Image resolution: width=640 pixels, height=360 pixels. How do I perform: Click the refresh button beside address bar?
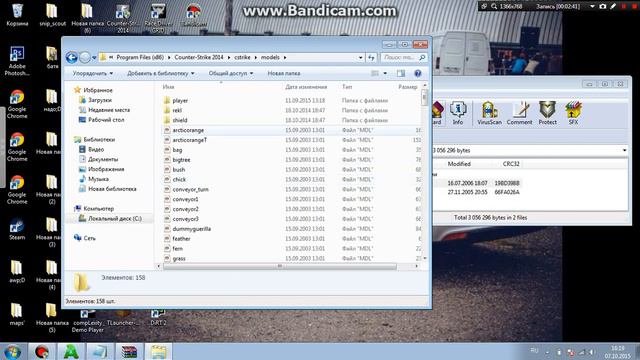pyautogui.click(x=371, y=58)
